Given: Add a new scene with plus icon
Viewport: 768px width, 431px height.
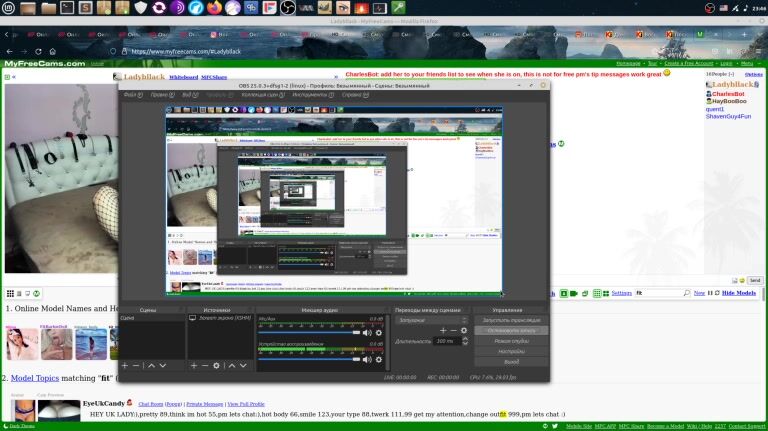Looking at the screenshot, I should click(124, 366).
